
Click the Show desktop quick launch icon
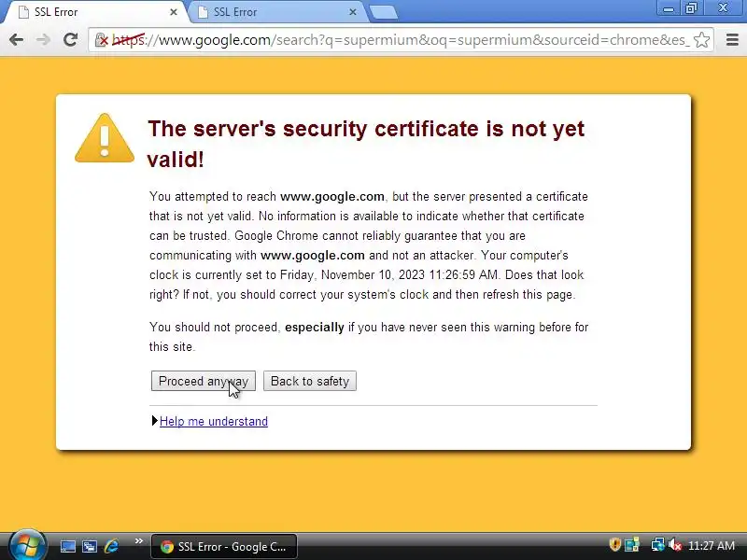pos(67,546)
